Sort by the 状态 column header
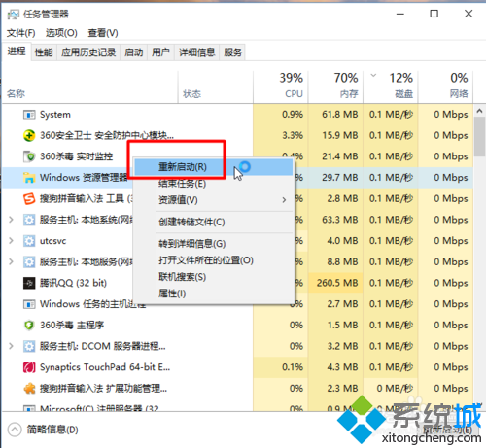The width and height of the screenshot is (486, 448). click(x=216, y=86)
